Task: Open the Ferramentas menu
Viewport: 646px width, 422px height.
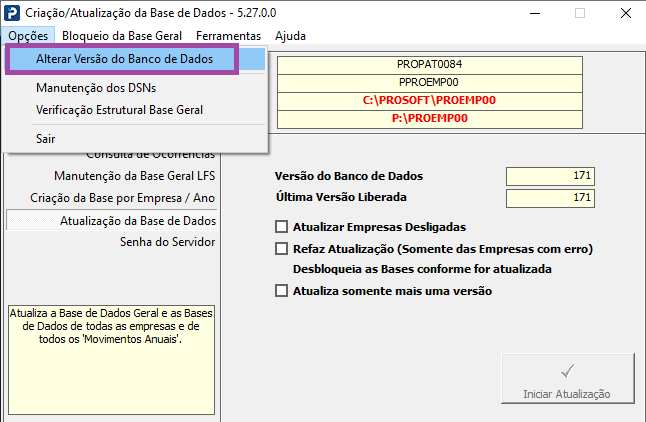Action: pos(228,36)
